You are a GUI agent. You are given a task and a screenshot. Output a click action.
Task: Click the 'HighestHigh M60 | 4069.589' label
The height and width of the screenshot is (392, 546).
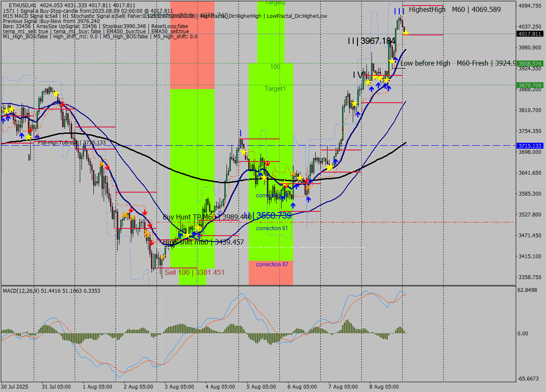coord(454,9)
